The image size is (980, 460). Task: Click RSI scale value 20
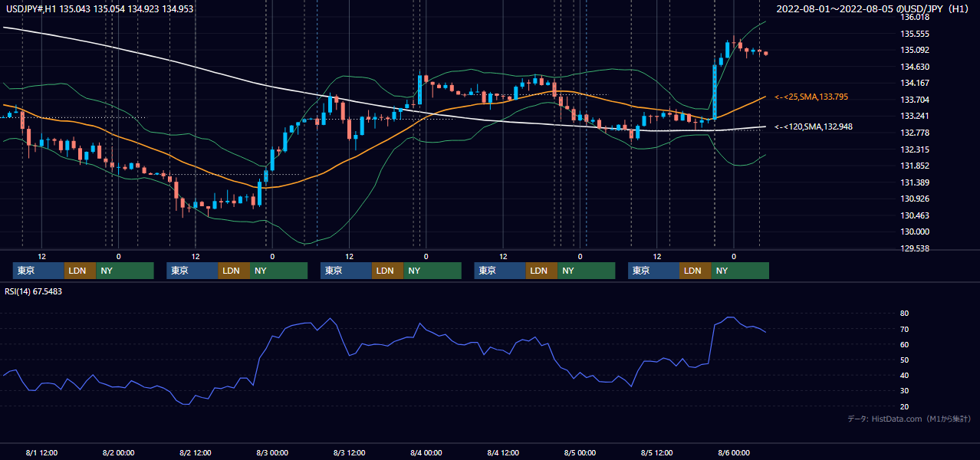904,406
